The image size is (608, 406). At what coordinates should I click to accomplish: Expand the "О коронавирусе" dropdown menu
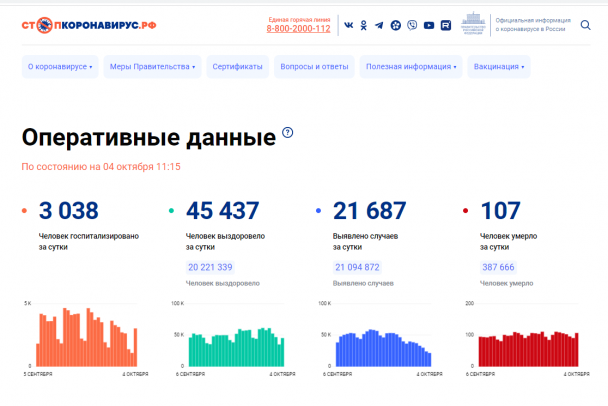click(60, 67)
